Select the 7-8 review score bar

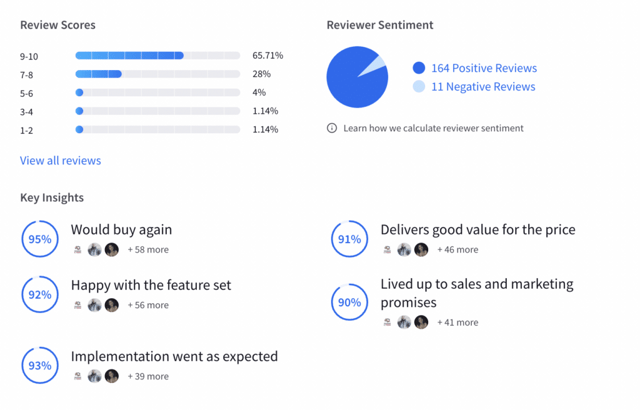[158, 74]
